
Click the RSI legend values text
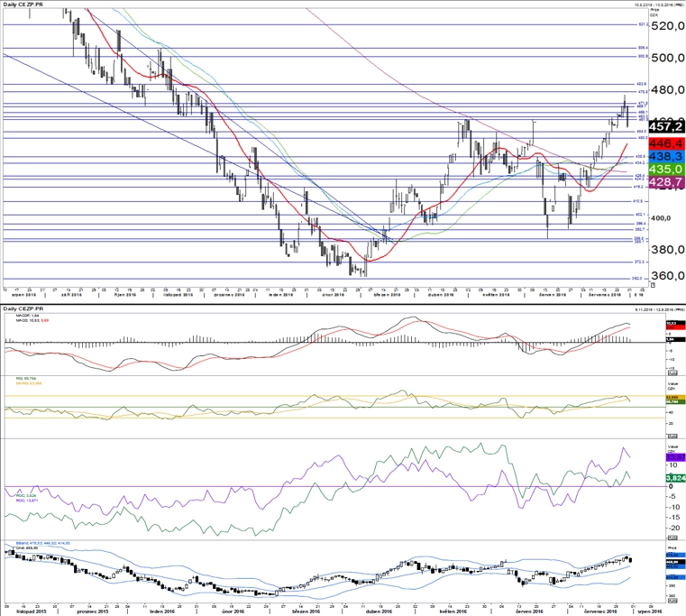[28, 381]
